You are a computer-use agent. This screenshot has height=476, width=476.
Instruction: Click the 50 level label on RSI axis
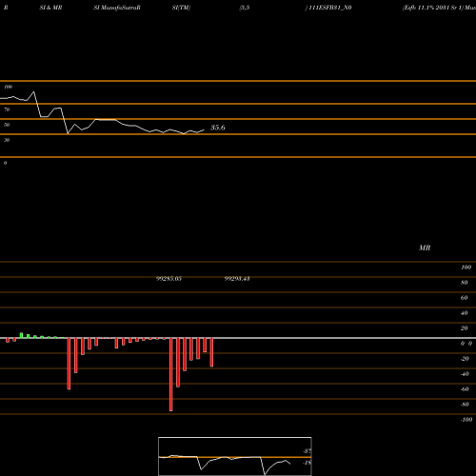click(7, 125)
